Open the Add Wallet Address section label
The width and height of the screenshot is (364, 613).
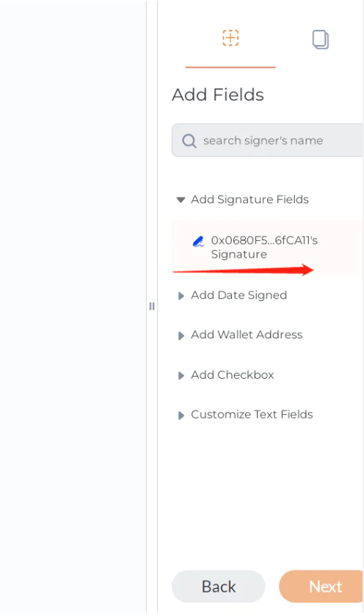click(247, 335)
